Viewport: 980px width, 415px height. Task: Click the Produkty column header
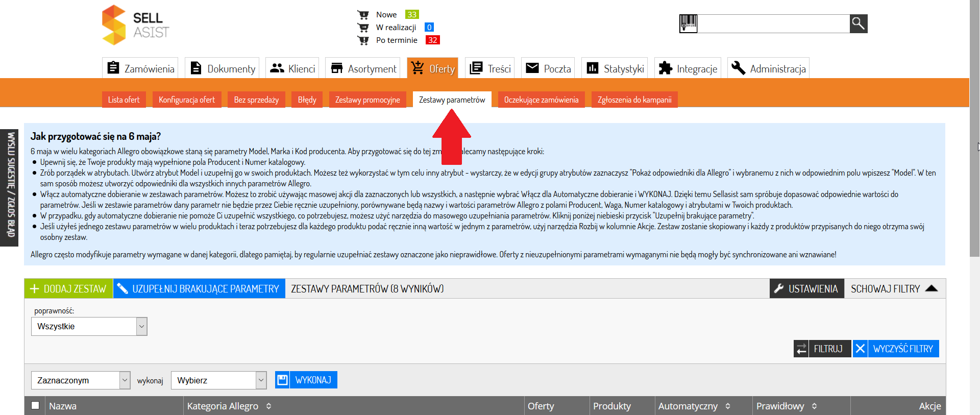tap(612, 406)
